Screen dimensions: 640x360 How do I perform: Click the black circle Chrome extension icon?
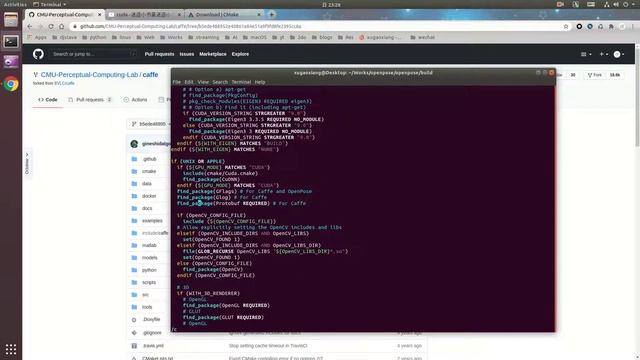[x=579, y=26]
